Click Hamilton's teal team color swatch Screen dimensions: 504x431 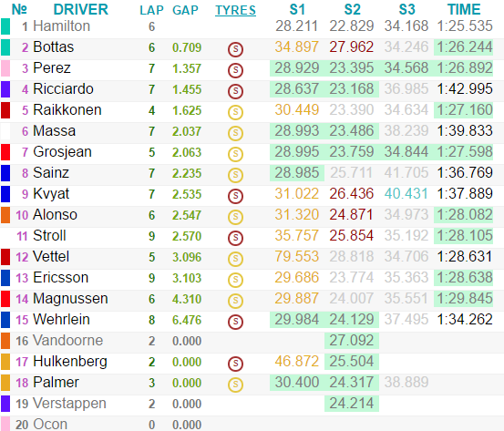pos(5,26)
